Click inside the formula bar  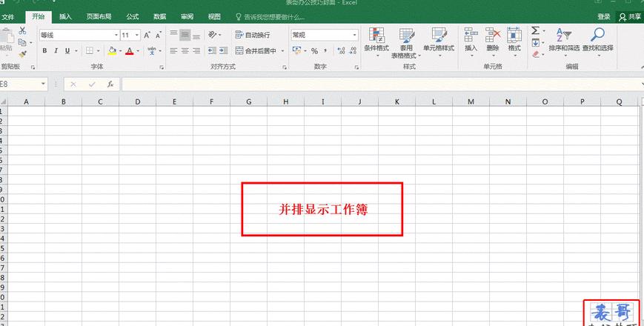pos(380,84)
